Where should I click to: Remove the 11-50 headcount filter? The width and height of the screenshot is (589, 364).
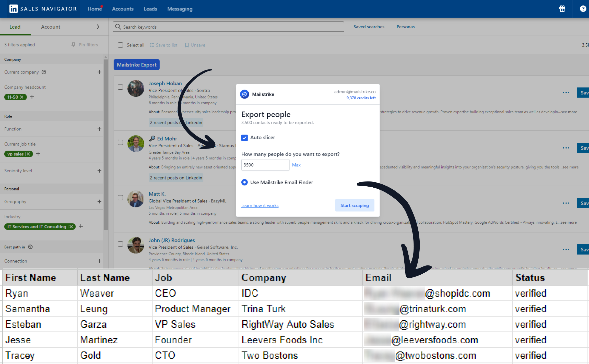pos(22,97)
